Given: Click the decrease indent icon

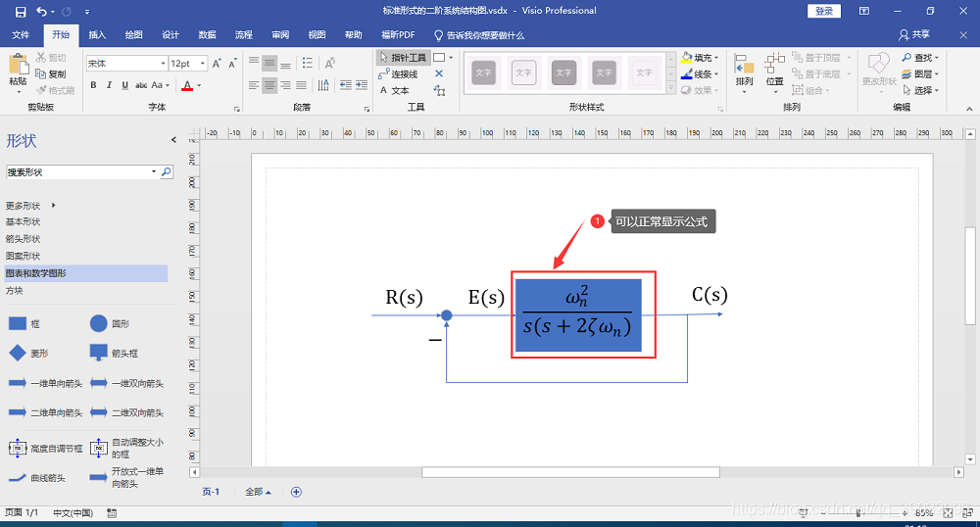Looking at the screenshot, I should pos(345,85).
